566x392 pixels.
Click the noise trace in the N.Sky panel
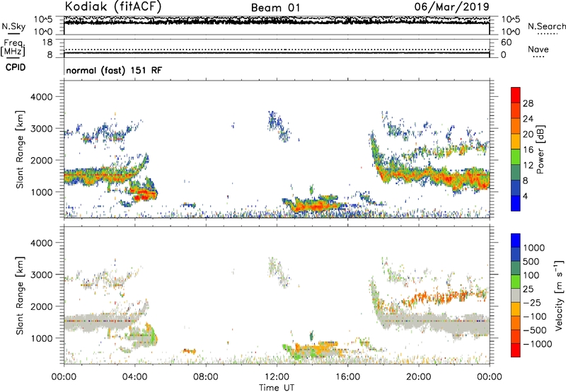[x=277, y=22]
